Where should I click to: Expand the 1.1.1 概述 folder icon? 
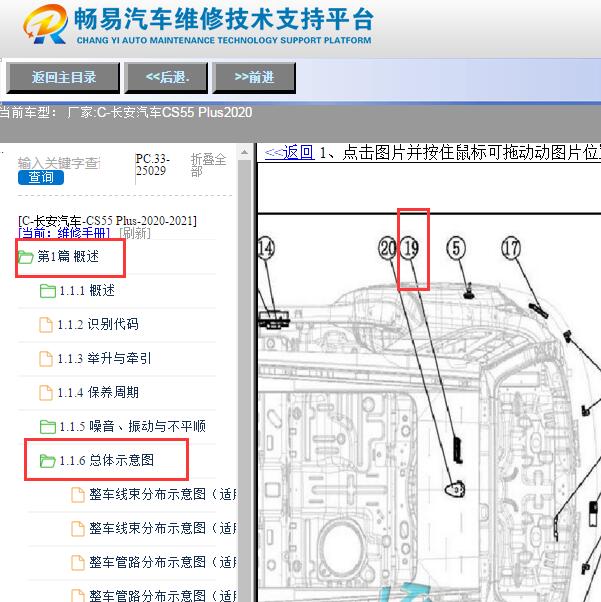48,291
